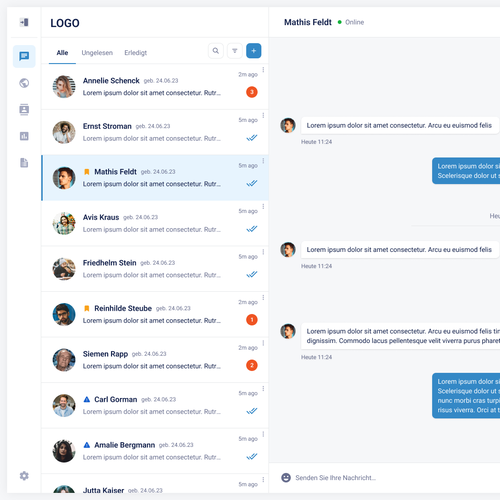This screenshot has width=500, height=500.
Task: Click the two-line received message starting dignissim
Action: (400, 336)
